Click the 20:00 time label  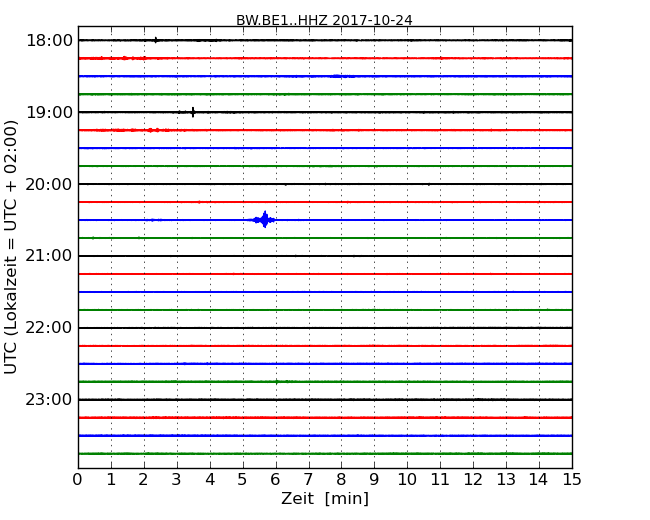pyautogui.click(x=49, y=184)
